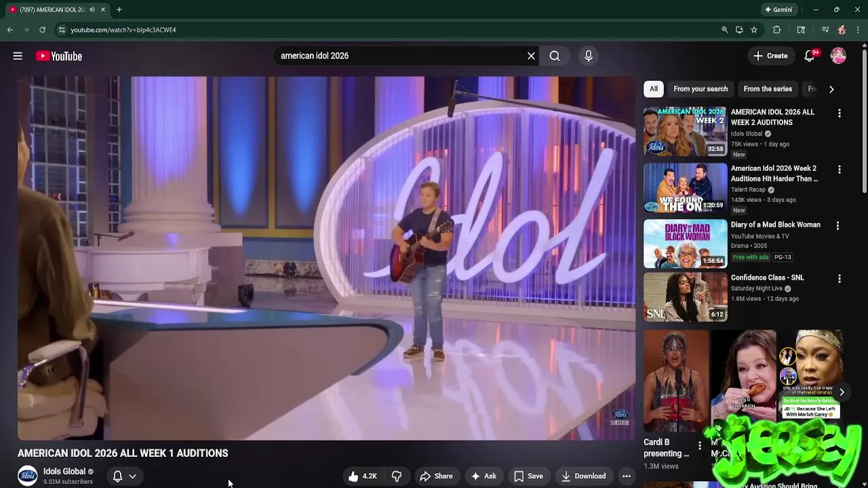Open Chrome menu three dots
This screenshot has width=868, height=488.
click(859, 30)
